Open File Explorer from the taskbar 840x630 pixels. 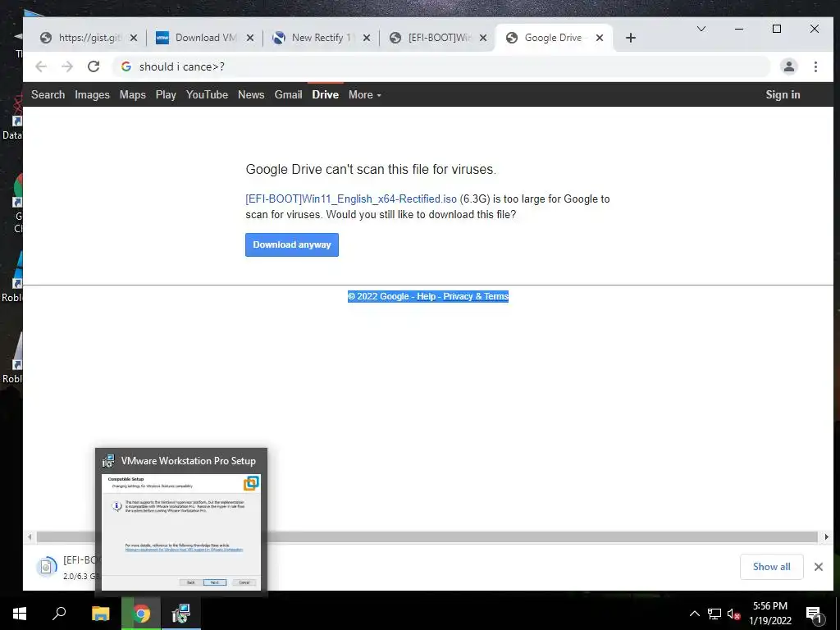tap(100, 614)
